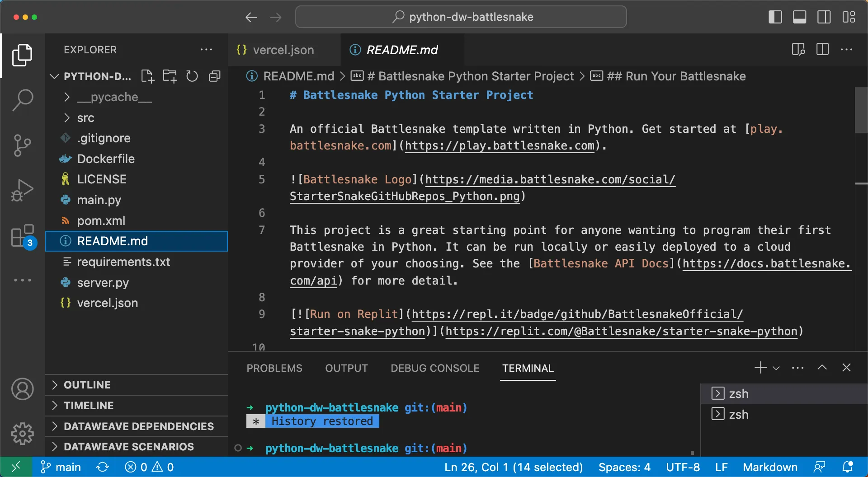This screenshot has height=477, width=868.
Task: Click the main branch in status bar
Action: [x=61, y=467]
